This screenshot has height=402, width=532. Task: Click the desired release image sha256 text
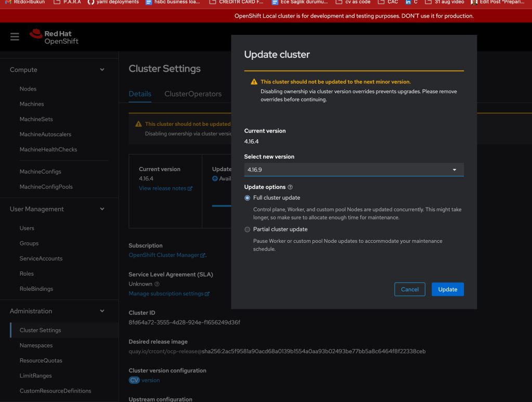click(x=314, y=352)
